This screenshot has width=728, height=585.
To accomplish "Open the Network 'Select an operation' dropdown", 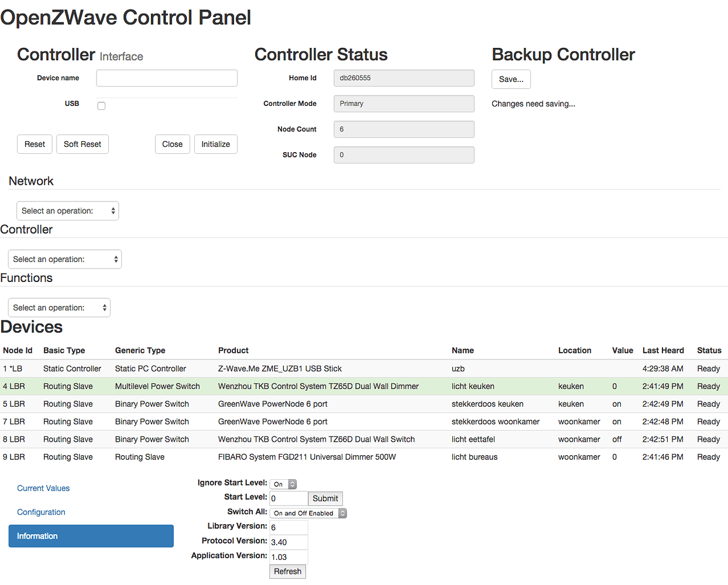I will click(x=67, y=211).
